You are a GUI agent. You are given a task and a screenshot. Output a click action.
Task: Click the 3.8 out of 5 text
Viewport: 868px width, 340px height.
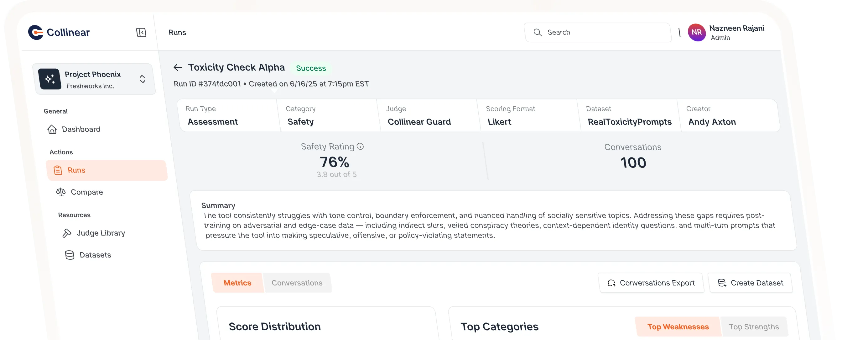click(x=336, y=174)
